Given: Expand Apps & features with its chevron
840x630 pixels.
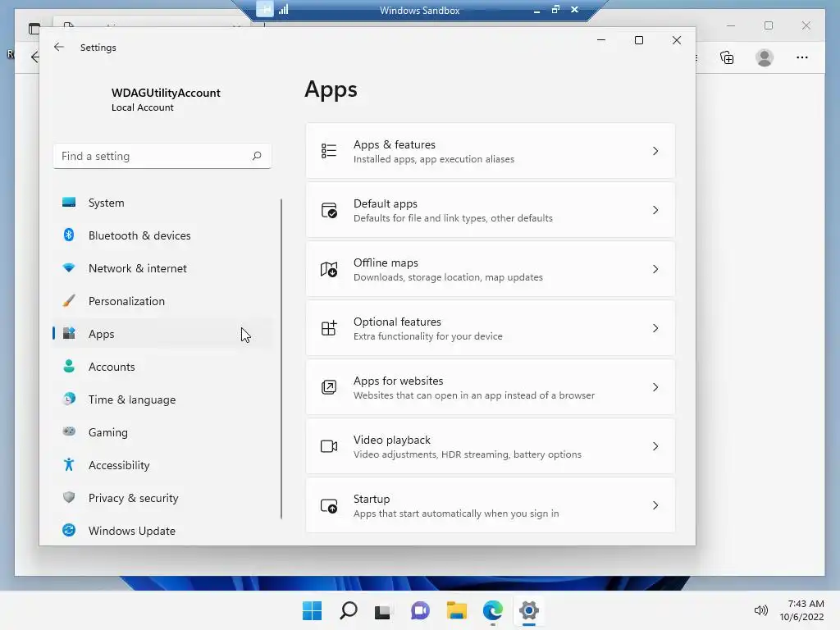Looking at the screenshot, I should [655, 151].
